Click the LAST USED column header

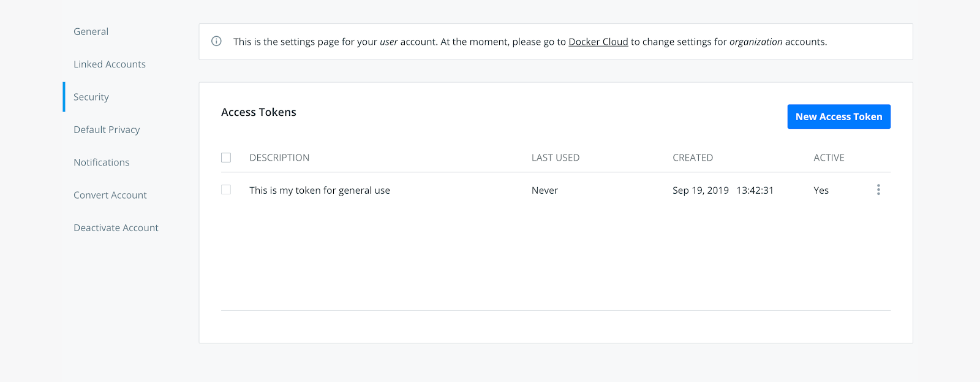[555, 158]
